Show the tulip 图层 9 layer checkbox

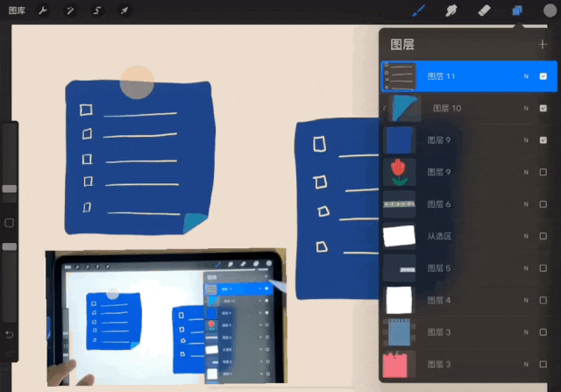543,172
